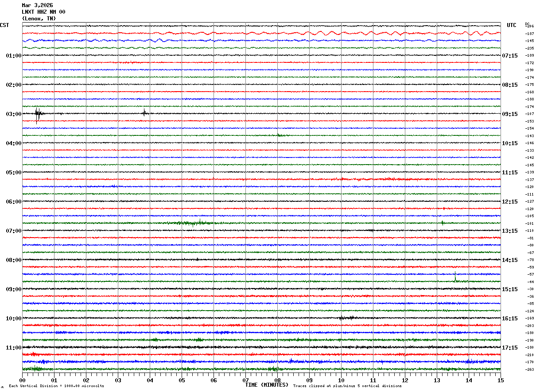Click the station title LNXT HHZ NM 00
Image resolution: width=536 pixels, height=392 pixels.
[x=43, y=12]
